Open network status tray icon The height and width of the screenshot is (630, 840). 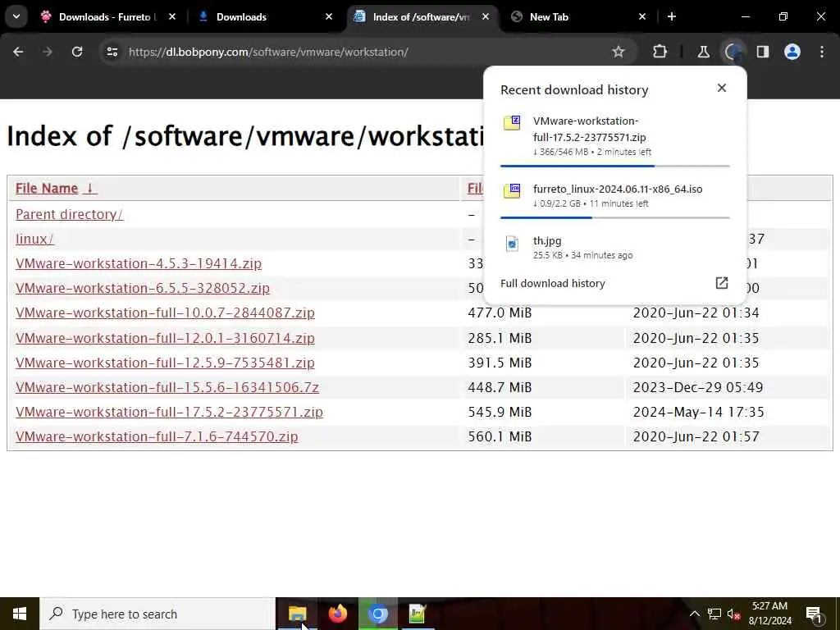714,614
